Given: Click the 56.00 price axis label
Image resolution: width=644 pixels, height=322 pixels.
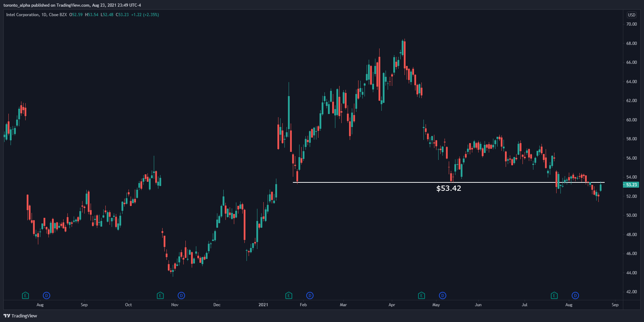Looking at the screenshot, I should pos(631,158).
